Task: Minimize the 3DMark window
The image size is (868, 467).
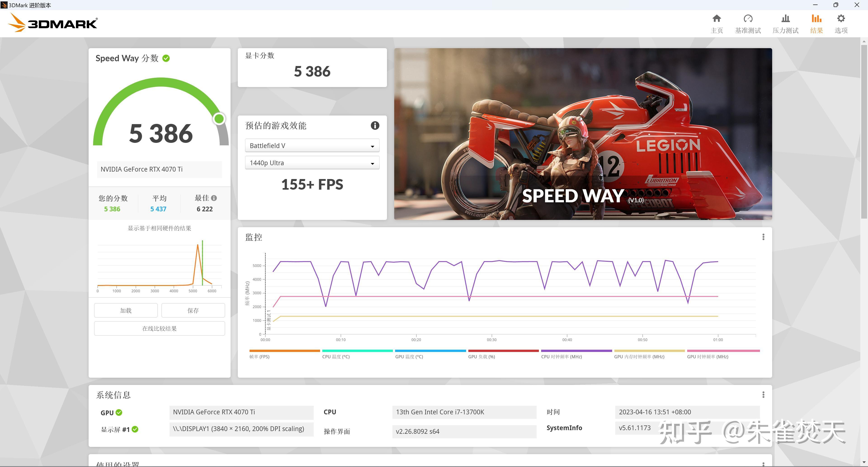Action: (815, 5)
